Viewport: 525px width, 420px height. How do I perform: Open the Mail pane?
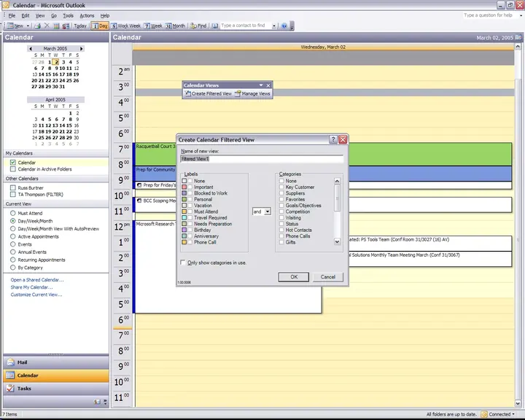click(x=56, y=362)
